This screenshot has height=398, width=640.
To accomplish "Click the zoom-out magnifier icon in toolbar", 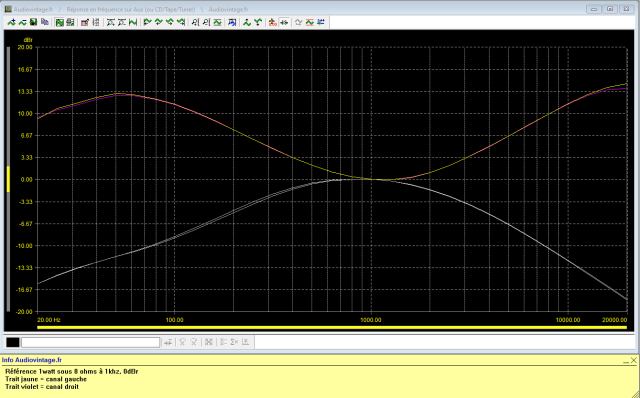I will click(x=207, y=22).
